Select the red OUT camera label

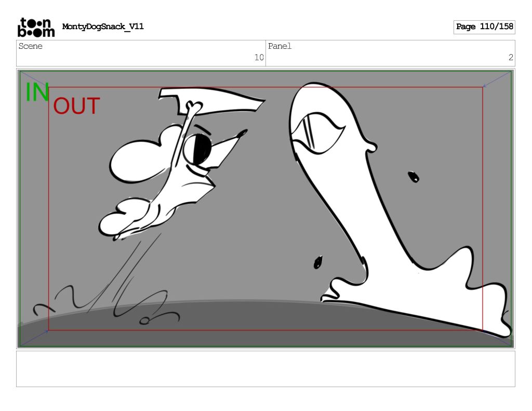pyautogui.click(x=76, y=107)
